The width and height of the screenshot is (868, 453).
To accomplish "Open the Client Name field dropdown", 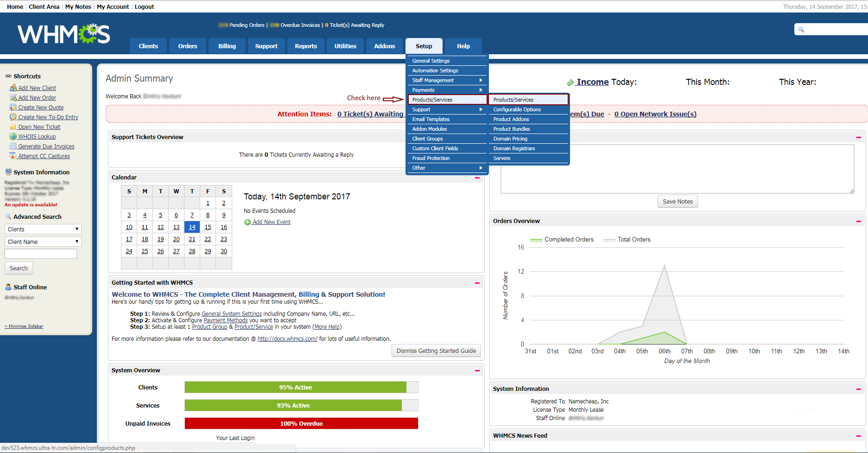I will click(x=43, y=242).
